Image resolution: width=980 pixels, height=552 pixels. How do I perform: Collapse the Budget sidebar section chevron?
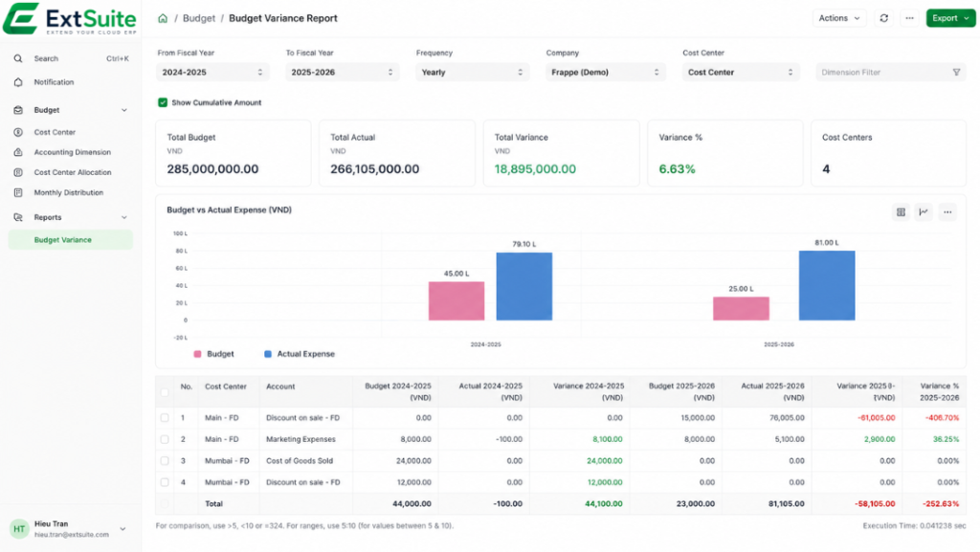pos(123,111)
